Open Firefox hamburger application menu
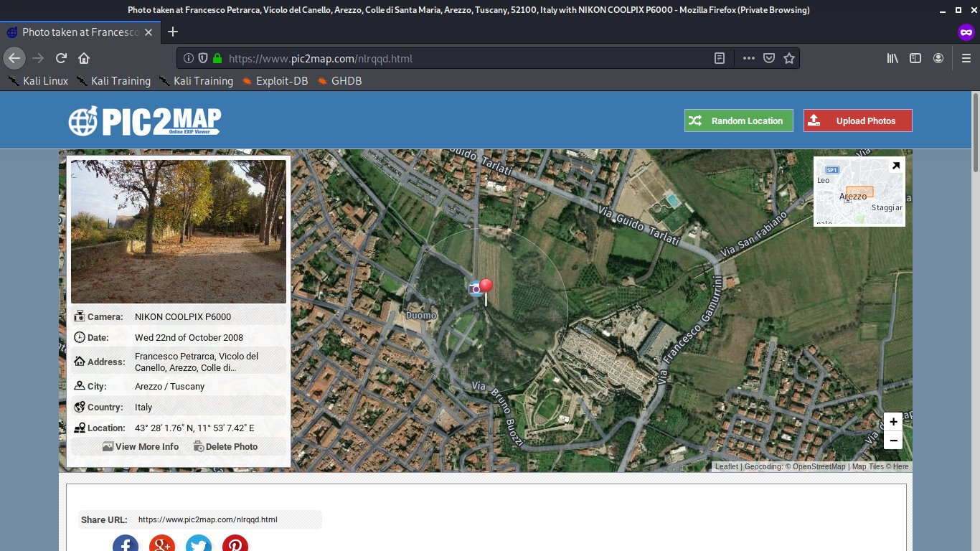980x551 pixels. 966,59
